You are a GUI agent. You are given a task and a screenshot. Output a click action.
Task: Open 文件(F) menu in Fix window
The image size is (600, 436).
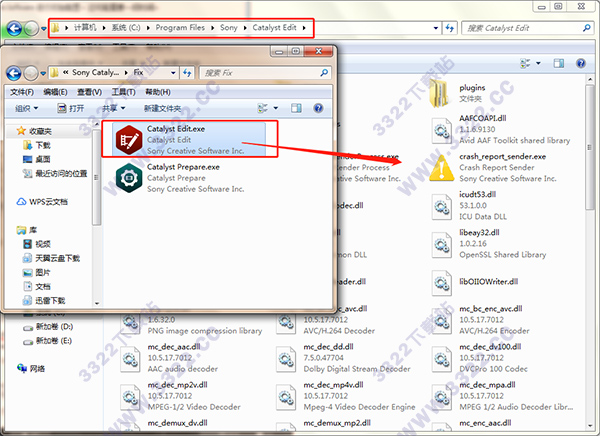(22, 92)
